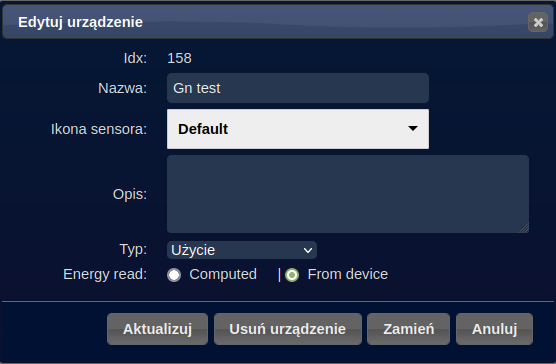Click into the Nazwa field containing Gn test
The height and width of the screenshot is (364, 556).
298,88
